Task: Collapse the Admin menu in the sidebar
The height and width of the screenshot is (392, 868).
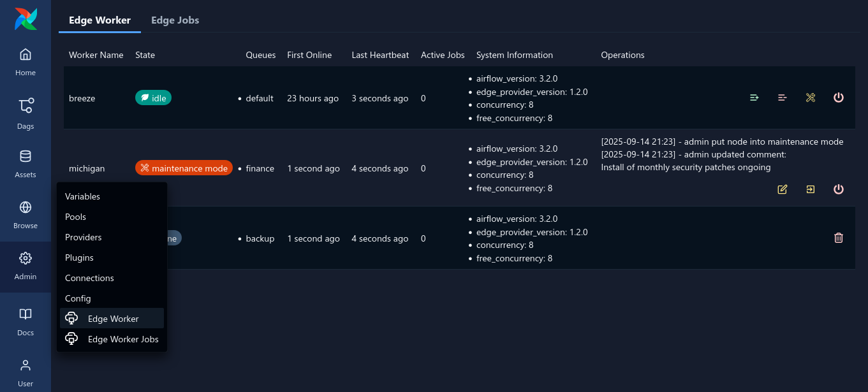Action: tap(26, 266)
